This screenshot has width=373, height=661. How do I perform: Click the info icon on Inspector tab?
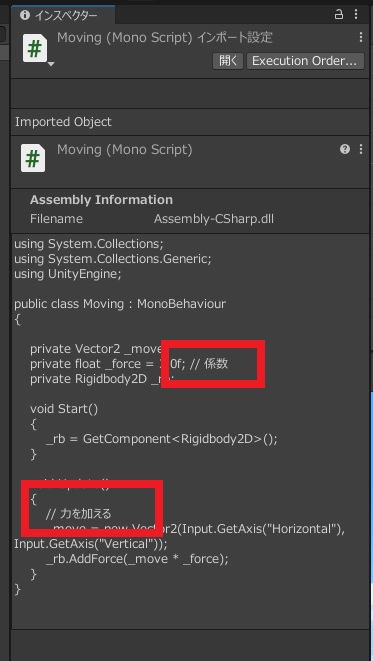[x=25, y=16]
